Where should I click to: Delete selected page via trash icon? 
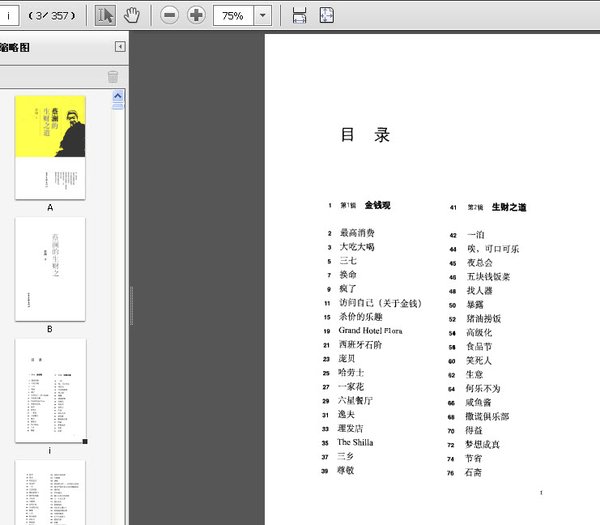pyautogui.click(x=113, y=77)
